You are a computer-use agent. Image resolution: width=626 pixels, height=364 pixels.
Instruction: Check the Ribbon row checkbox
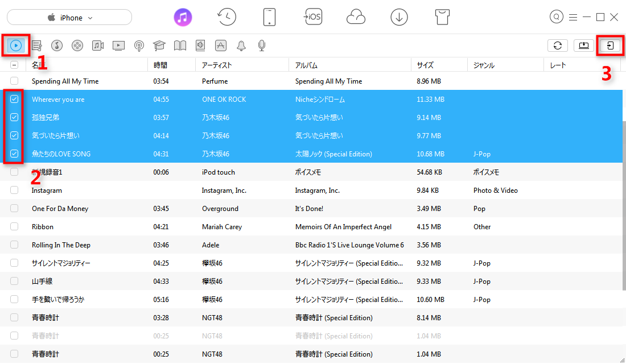[x=14, y=227]
